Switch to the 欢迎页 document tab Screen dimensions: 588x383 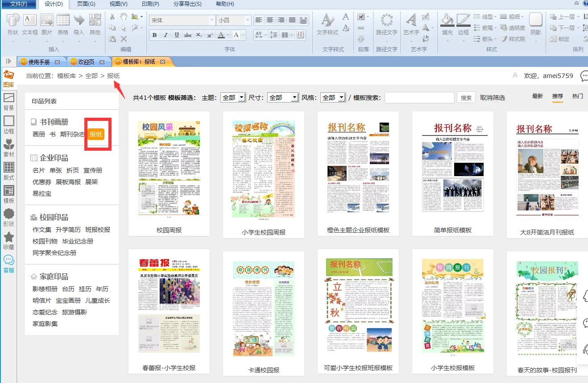coord(86,62)
